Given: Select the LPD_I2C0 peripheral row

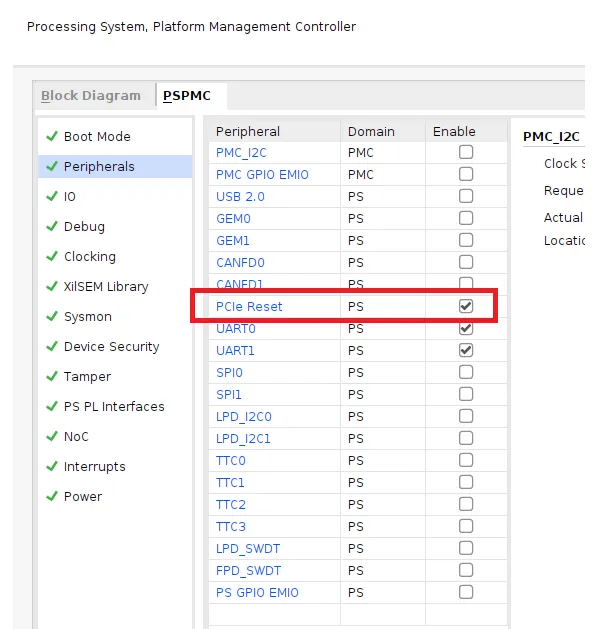Looking at the screenshot, I should (x=243, y=416).
